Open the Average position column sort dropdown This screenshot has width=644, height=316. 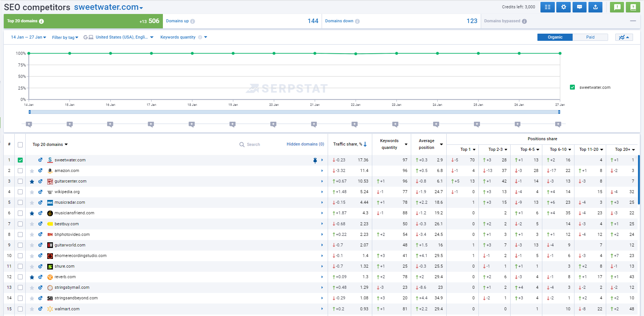(x=441, y=144)
